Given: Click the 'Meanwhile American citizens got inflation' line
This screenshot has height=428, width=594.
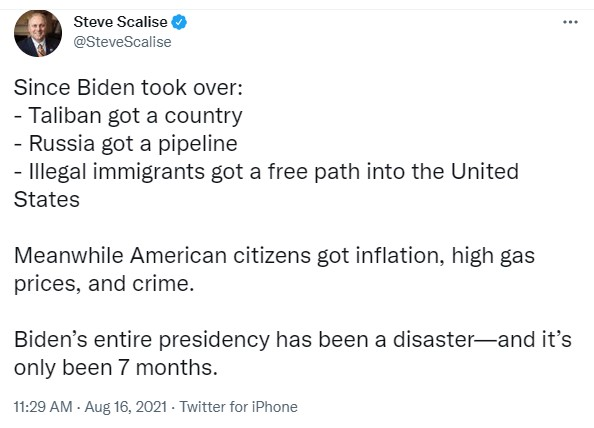Looking at the screenshot, I should tap(274, 256).
